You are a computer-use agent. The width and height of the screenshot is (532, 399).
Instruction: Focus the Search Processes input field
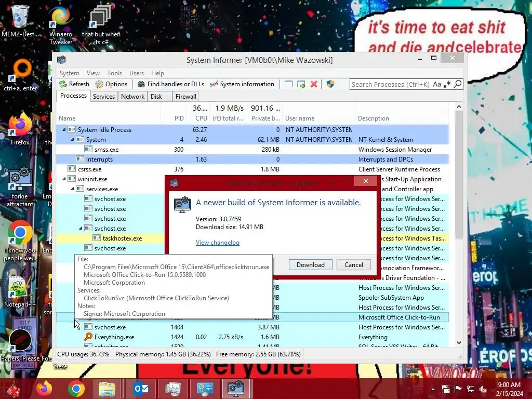391,84
